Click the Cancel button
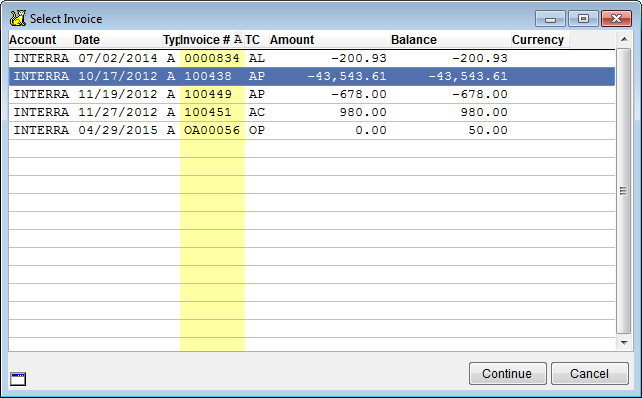The width and height of the screenshot is (642, 398). coord(590,373)
